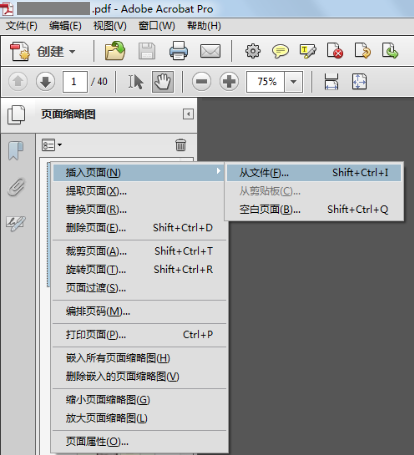Click the printer icon
This screenshot has width=414, height=455.
tap(178, 51)
